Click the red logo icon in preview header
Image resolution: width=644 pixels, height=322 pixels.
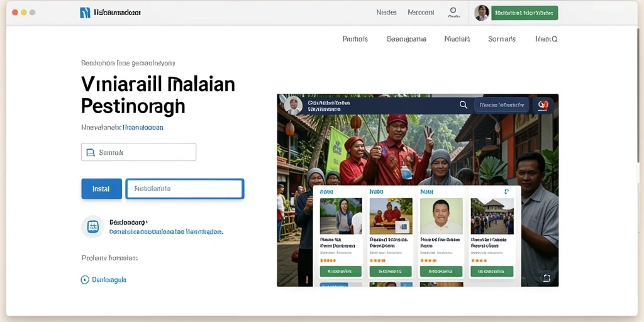[543, 105]
